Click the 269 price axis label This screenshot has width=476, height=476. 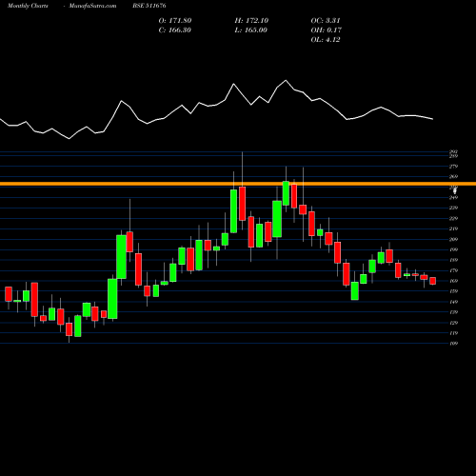(454, 177)
